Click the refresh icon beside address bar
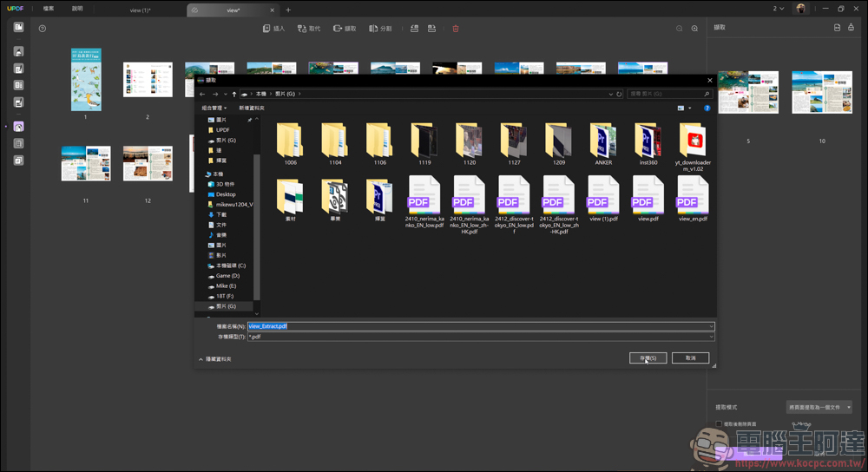 point(619,94)
